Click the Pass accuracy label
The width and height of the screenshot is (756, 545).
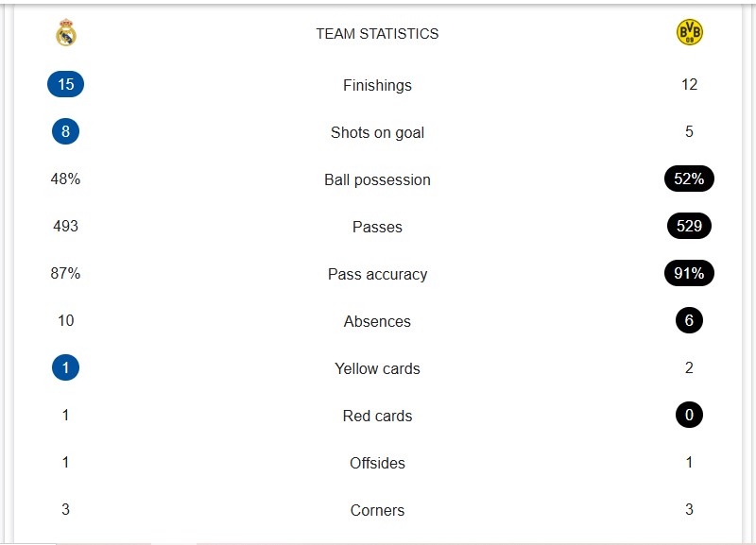tap(377, 274)
